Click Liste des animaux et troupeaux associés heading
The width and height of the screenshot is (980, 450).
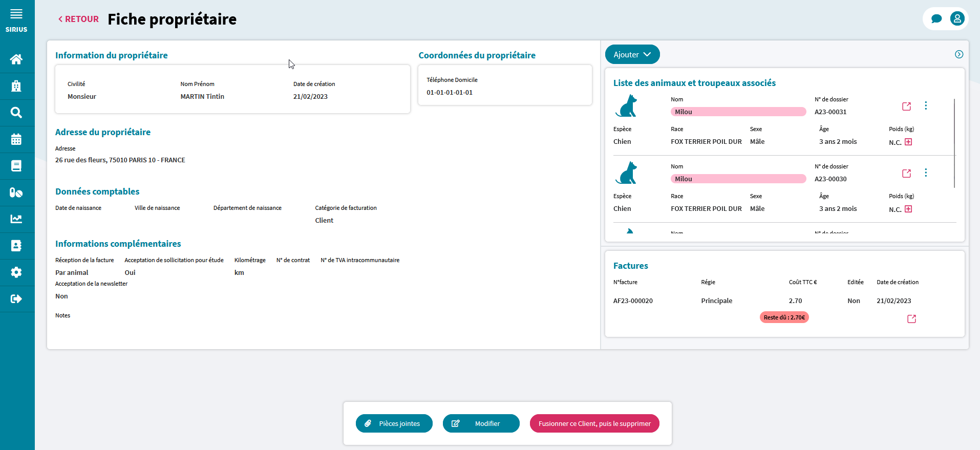point(694,83)
